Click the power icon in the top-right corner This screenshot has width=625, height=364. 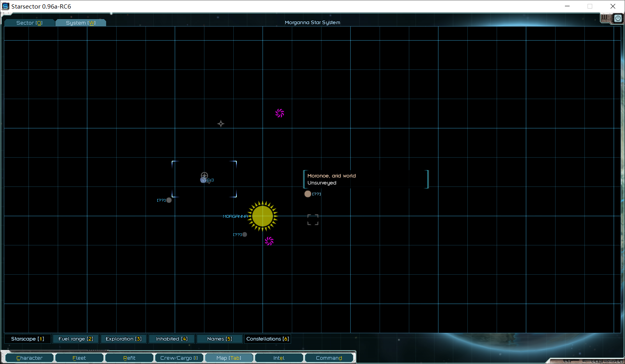618,18
